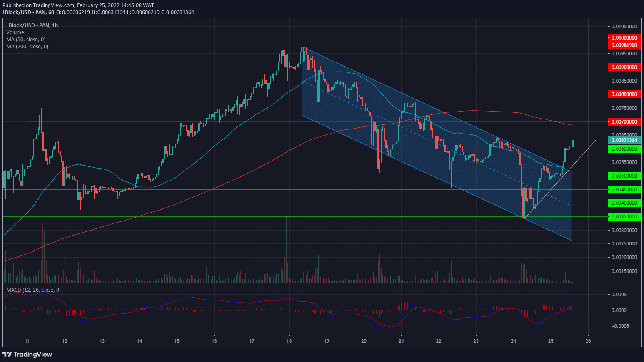Click date 15 on the time axis

coord(177,341)
